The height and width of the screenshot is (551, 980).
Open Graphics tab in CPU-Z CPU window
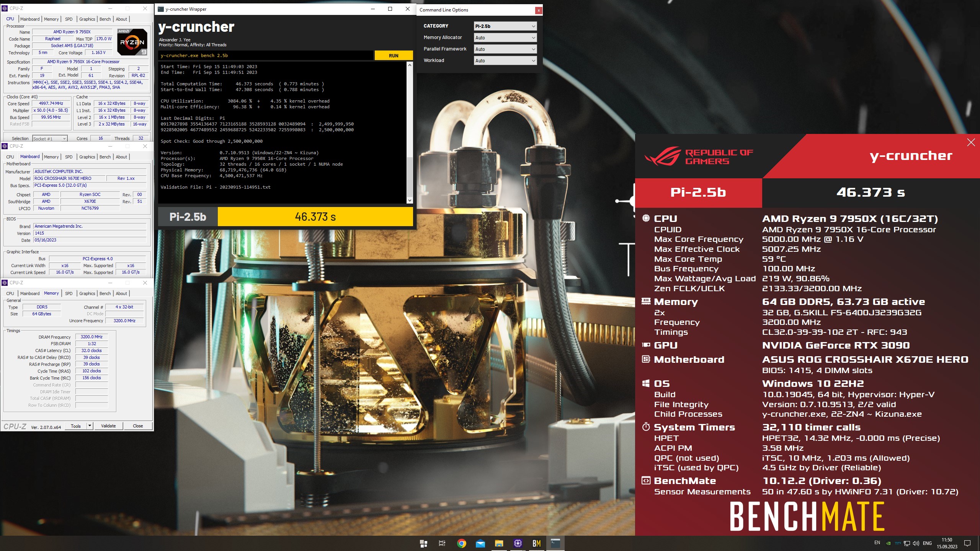(x=87, y=19)
